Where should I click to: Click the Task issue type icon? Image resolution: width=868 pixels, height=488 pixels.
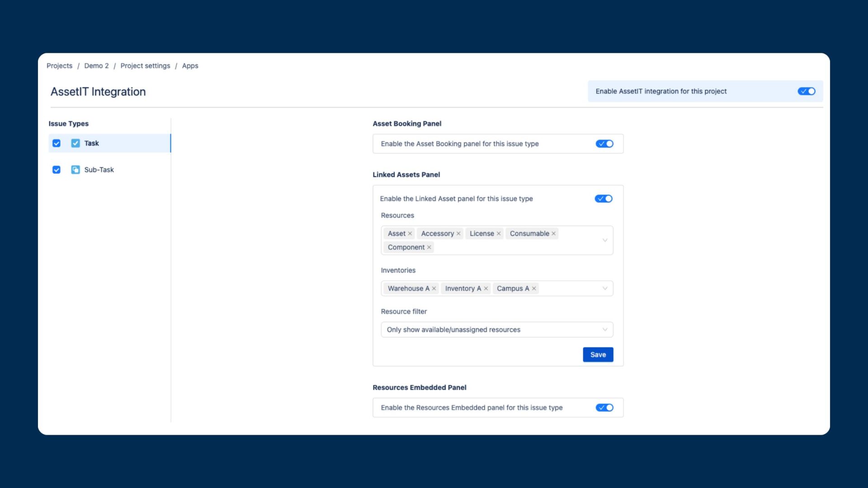pos(75,142)
